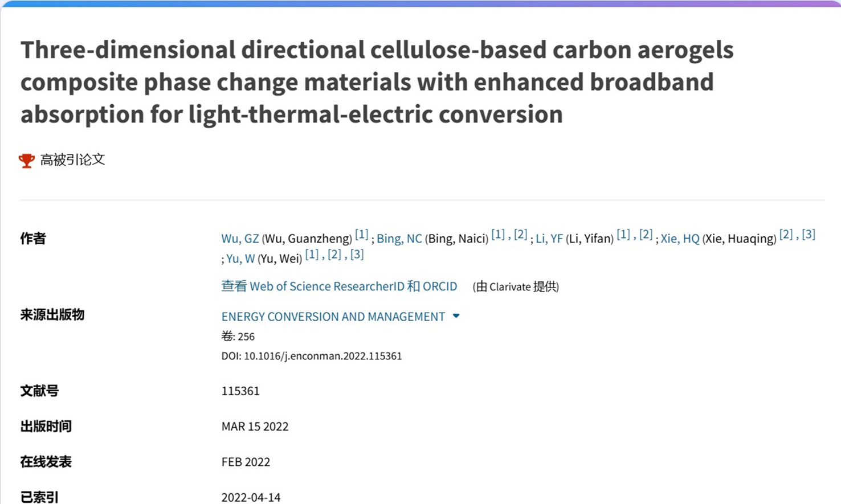Expand the journal name dropdown arrow
Viewport: 841px width, 504px height.
[x=456, y=316]
